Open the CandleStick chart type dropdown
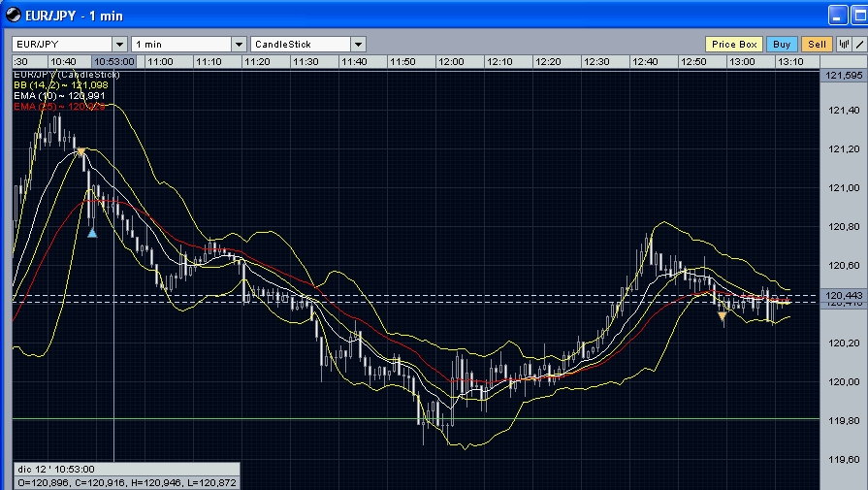 click(358, 45)
